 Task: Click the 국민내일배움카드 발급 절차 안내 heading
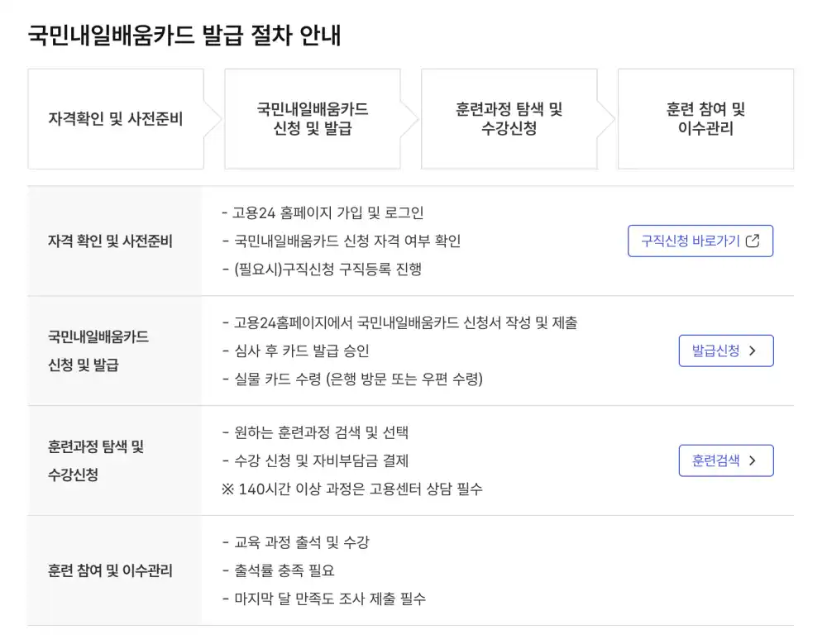coord(186,36)
